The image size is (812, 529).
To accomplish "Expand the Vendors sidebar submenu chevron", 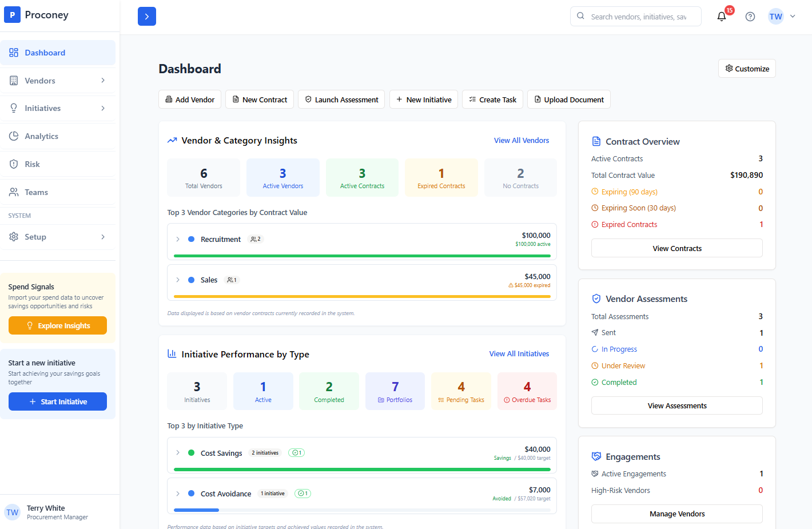I will (103, 81).
